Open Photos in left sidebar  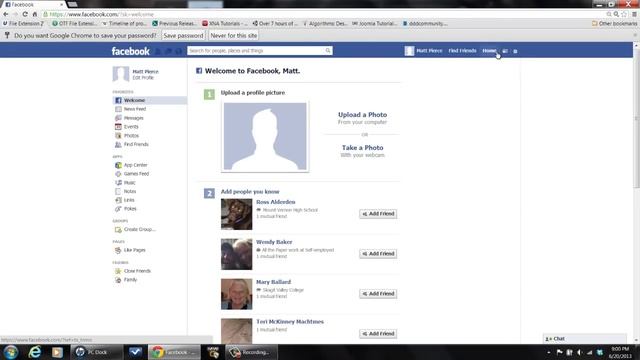(x=131, y=136)
